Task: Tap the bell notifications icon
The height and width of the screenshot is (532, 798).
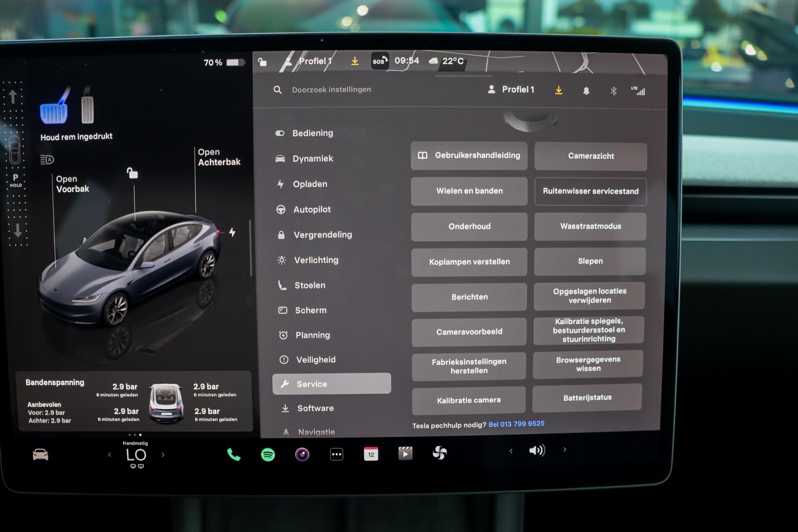Action: [x=586, y=91]
